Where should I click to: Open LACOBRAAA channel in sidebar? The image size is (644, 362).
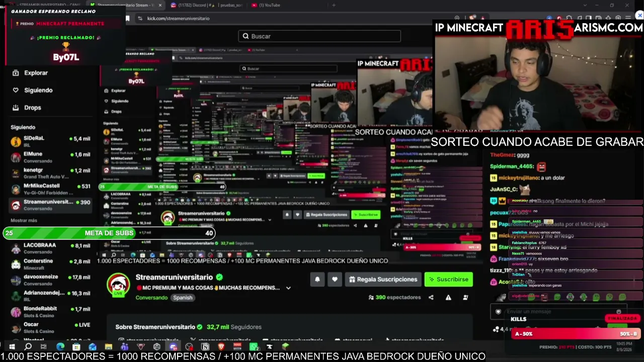[50, 248]
